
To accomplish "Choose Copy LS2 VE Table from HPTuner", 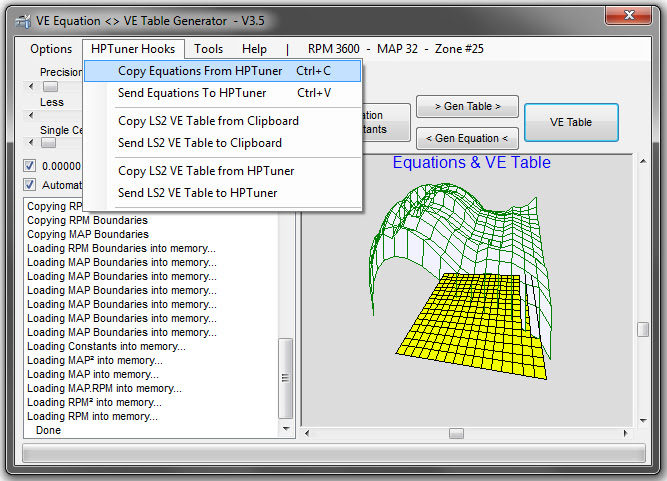I will [x=222, y=171].
